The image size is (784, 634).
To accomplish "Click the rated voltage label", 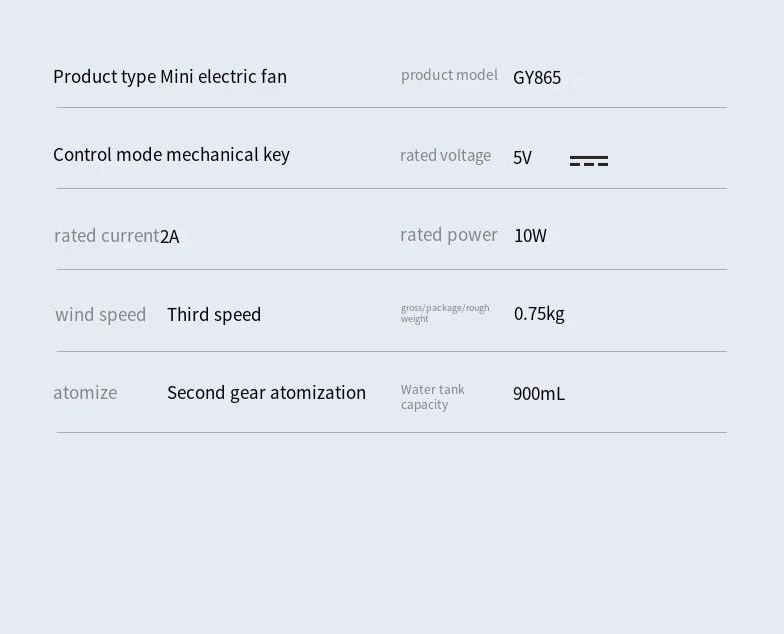I will (446, 156).
